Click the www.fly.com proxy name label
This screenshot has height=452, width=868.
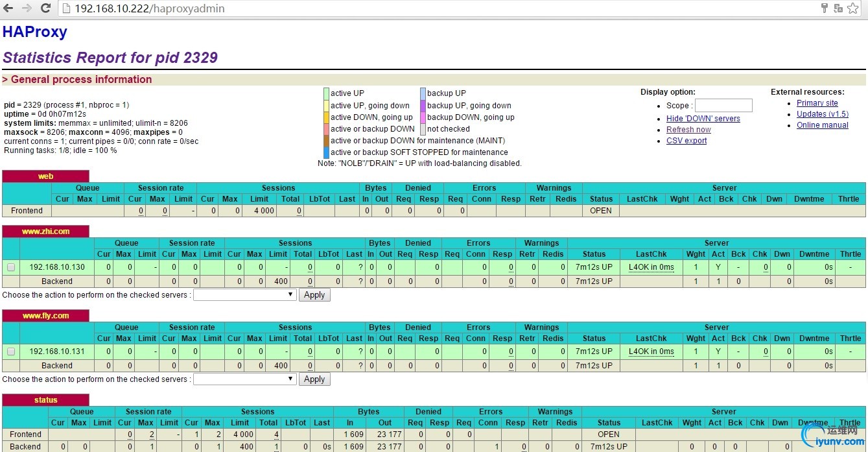(x=45, y=316)
